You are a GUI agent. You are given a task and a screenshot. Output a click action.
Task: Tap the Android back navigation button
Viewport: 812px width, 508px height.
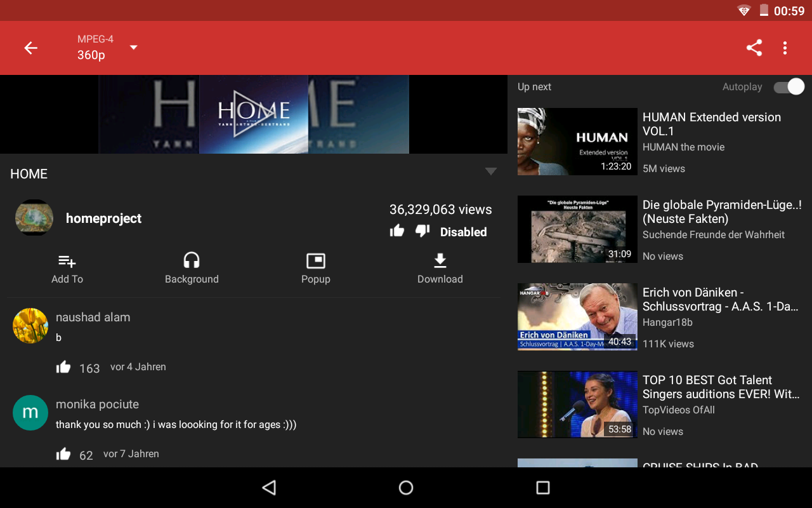pos(269,488)
